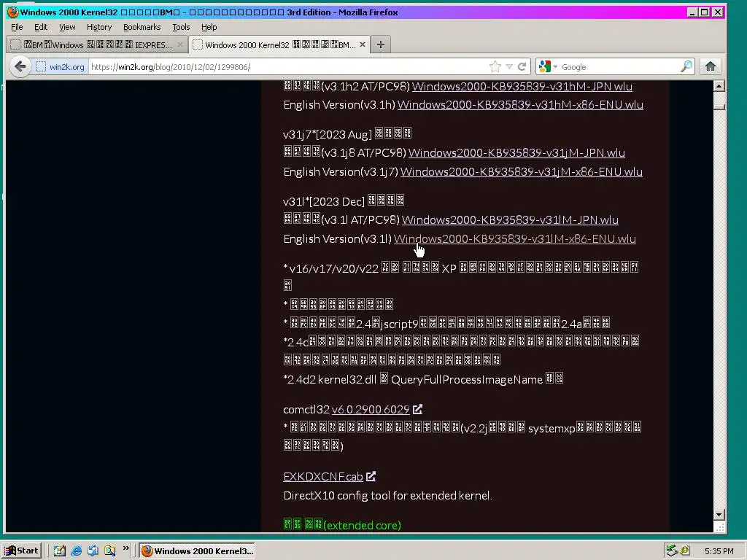Image resolution: width=747 pixels, height=560 pixels.
Task: Open comctl32 v6.0.2900.6029 link
Action: click(x=371, y=409)
